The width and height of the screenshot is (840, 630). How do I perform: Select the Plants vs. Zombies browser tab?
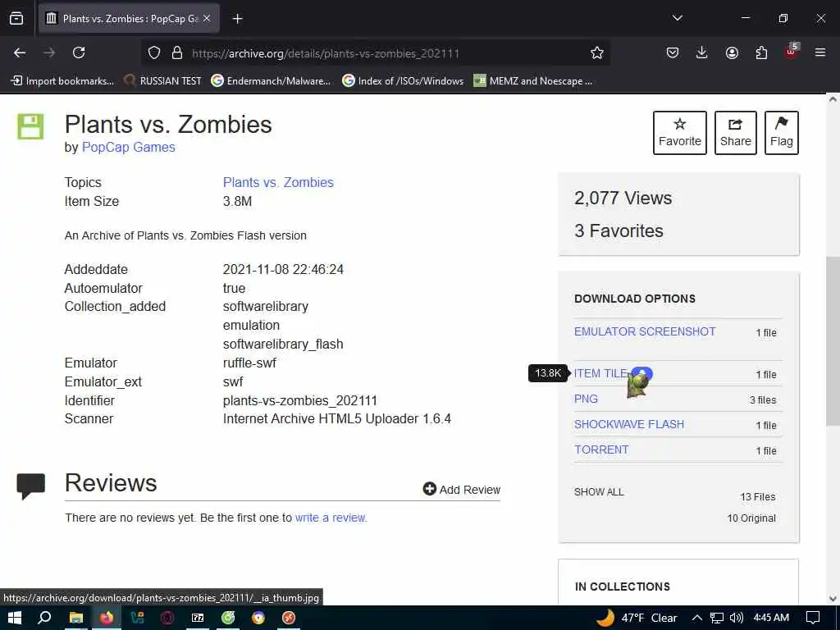(129, 19)
